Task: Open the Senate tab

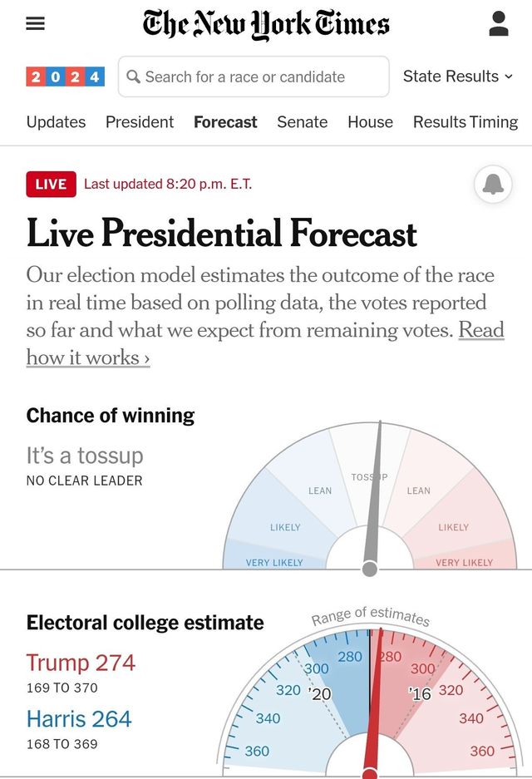Action: pos(302,122)
